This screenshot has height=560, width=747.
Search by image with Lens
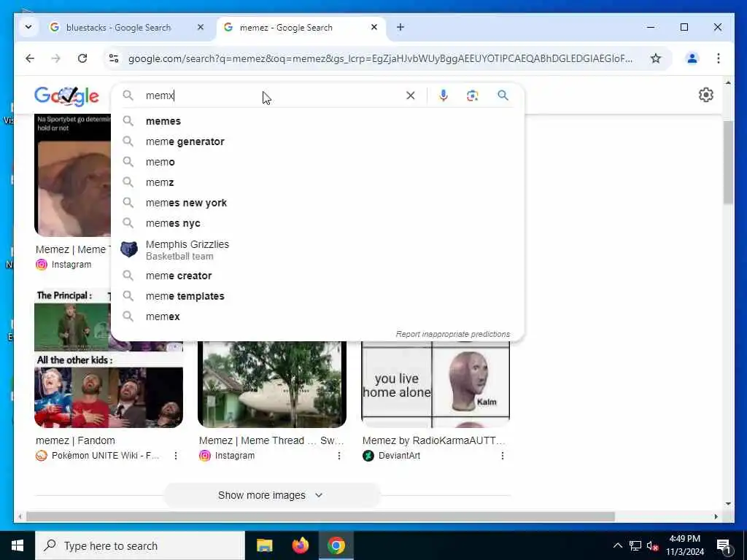pyautogui.click(x=472, y=96)
